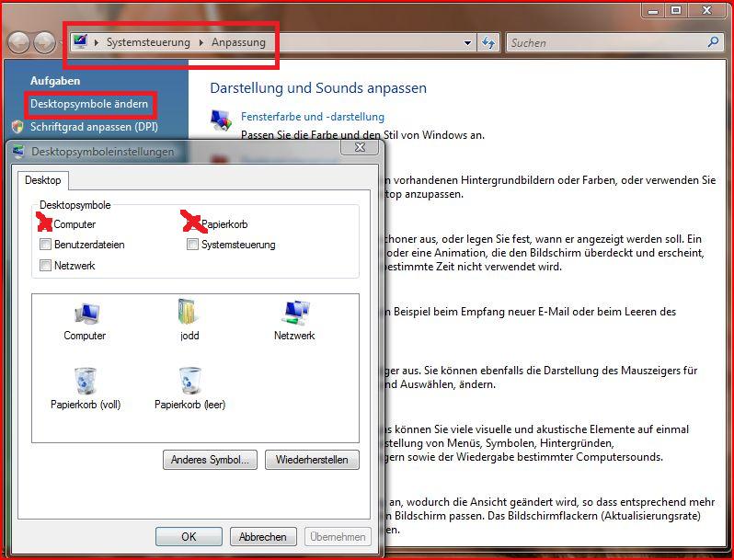Click the Fensterfarbe und -darstellung icon
The image size is (734, 560).
tap(221, 120)
